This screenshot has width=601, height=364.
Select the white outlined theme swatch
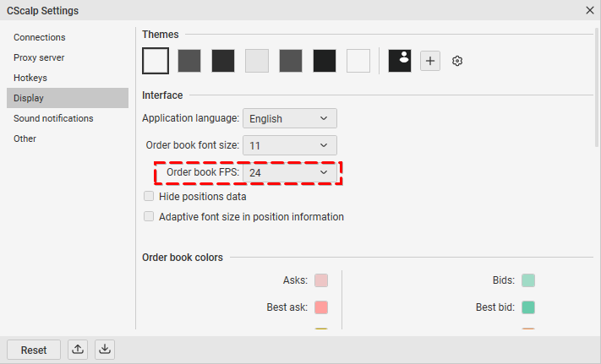coord(156,61)
